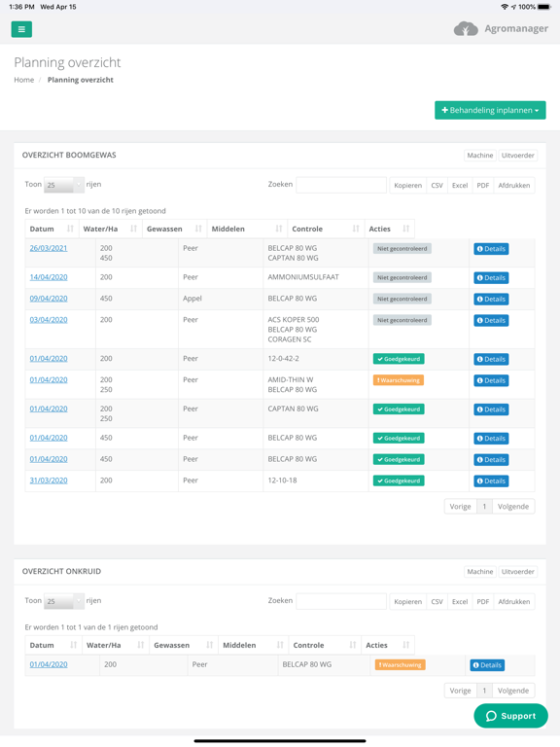Open rows-per-page select in Boomgewas
The height and width of the screenshot is (747, 560).
point(64,185)
